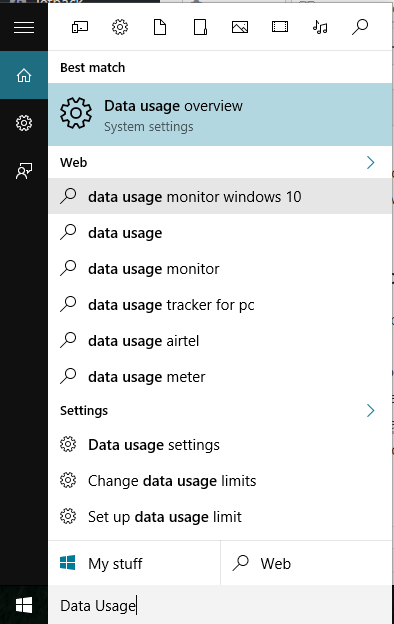The height and width of the screenshot is (624, 394).
Task: Open Data usage overview best match
Action: [220, 115]
